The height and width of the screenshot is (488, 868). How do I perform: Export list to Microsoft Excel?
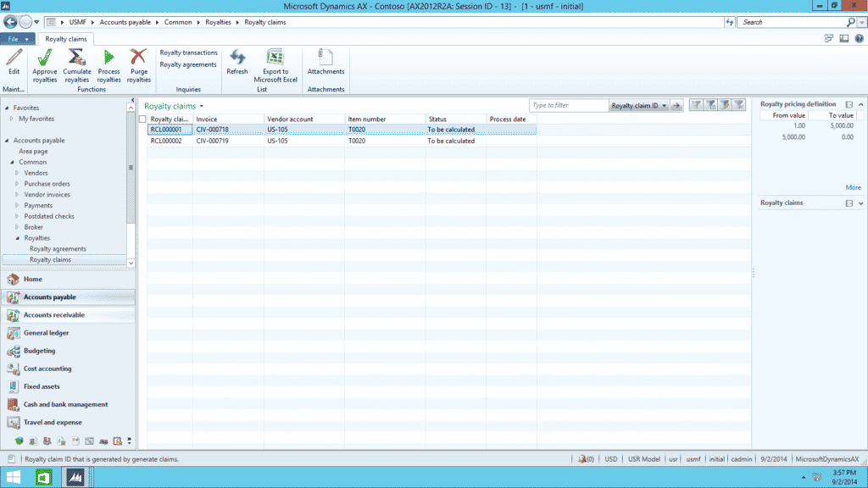click(275, 66)
